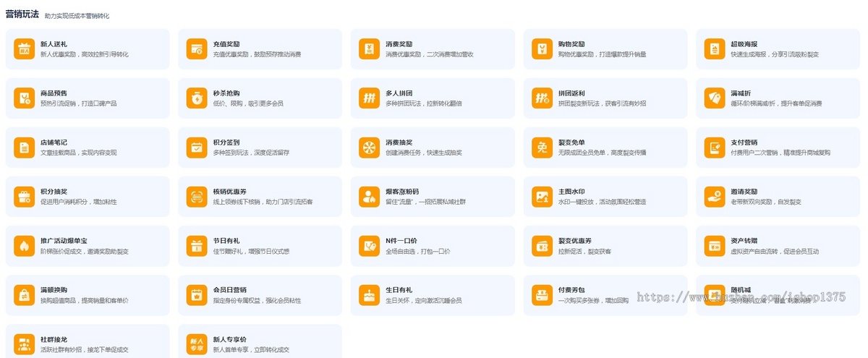
Task: Click the 店铺笔记 document icon
Action: pyautogui.click(x=25, y=148)
